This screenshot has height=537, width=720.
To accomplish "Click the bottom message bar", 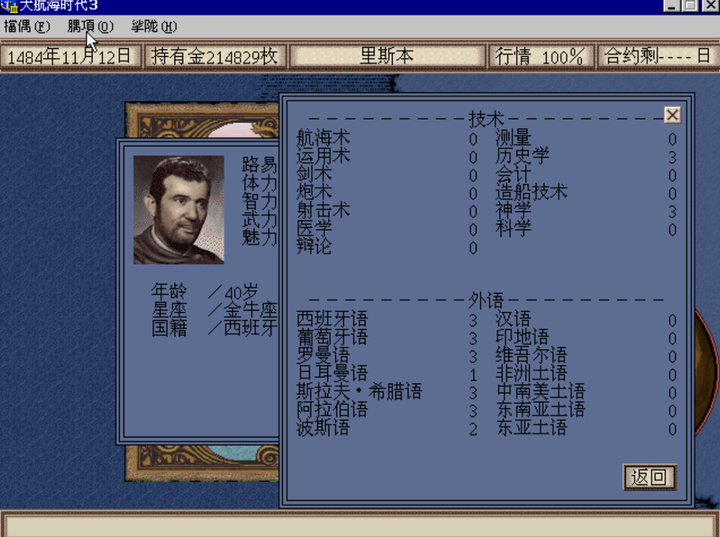I will 360,526.
